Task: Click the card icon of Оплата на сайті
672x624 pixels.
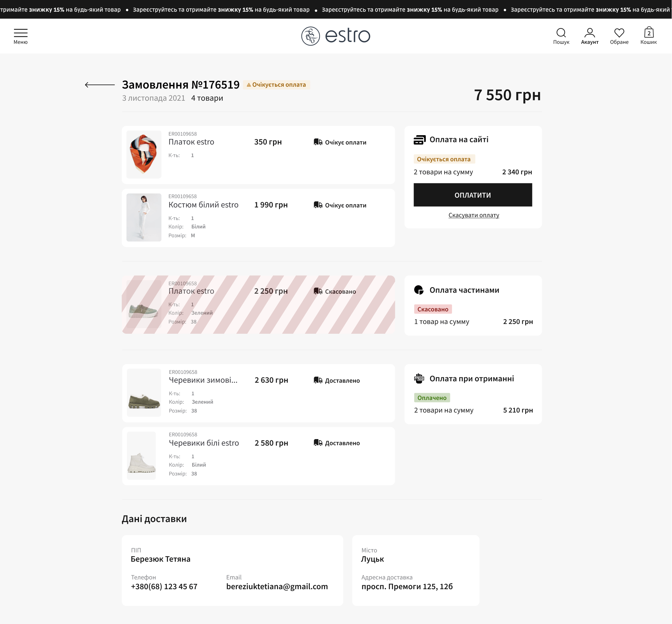Action: [419, 140]
